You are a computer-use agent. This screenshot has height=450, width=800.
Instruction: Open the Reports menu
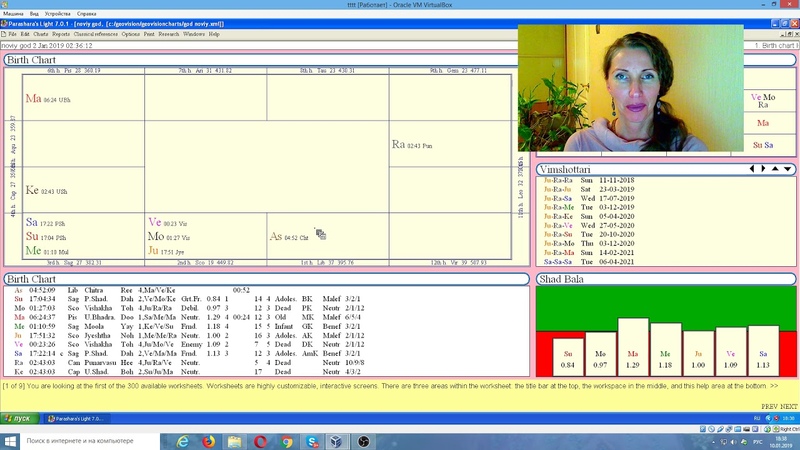coord(61,34)
